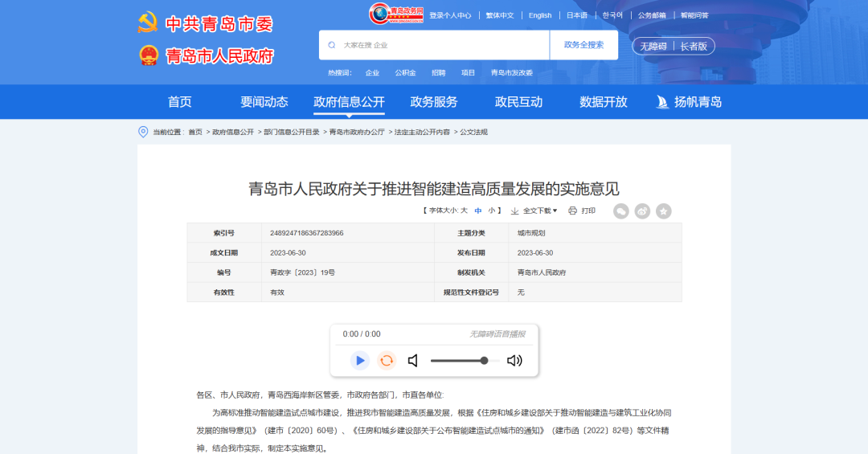Open the 首页 nav tab
The height and width of the screenshot is (454, 868).
(180, 102)
